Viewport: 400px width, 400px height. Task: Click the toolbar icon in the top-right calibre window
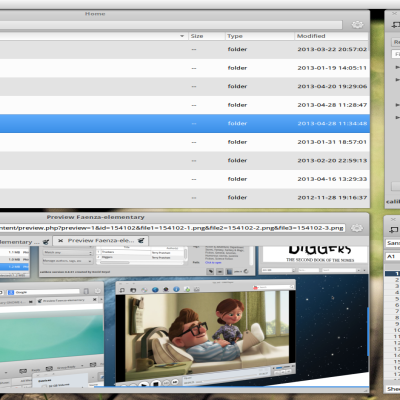(396, 25)
